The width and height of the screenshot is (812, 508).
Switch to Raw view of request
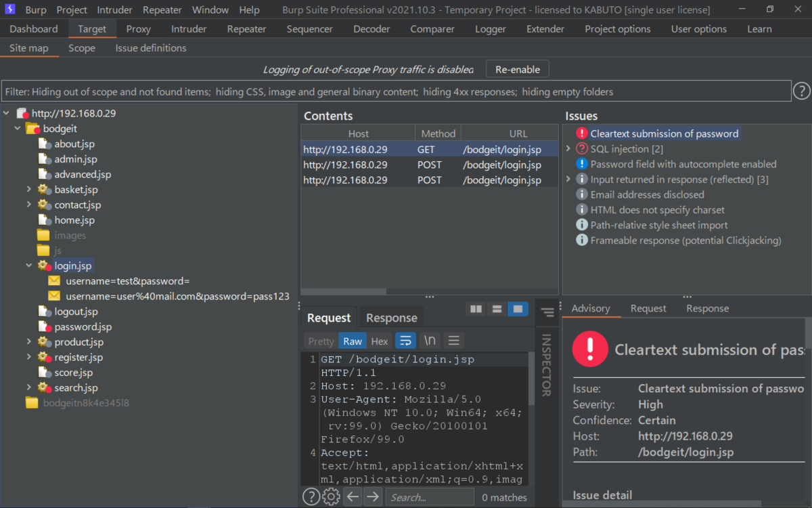coord(353,341)
